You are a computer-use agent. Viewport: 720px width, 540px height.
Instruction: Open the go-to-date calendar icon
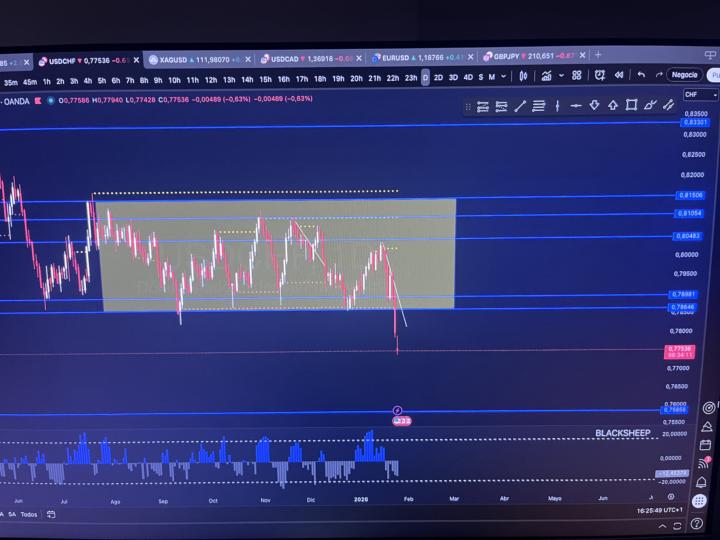click(x=51, y=514)
